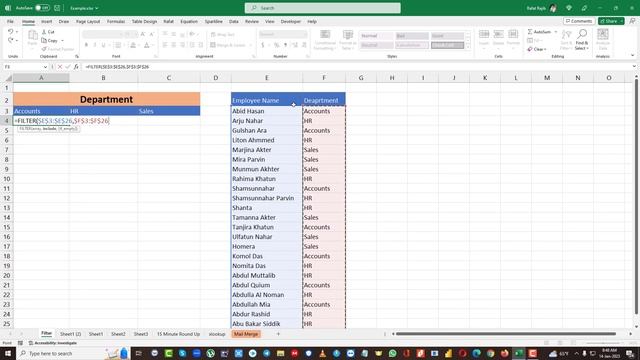Switch to the Insert ribbon tab
The height and width of the screenshot is (360, 640).
47,21
